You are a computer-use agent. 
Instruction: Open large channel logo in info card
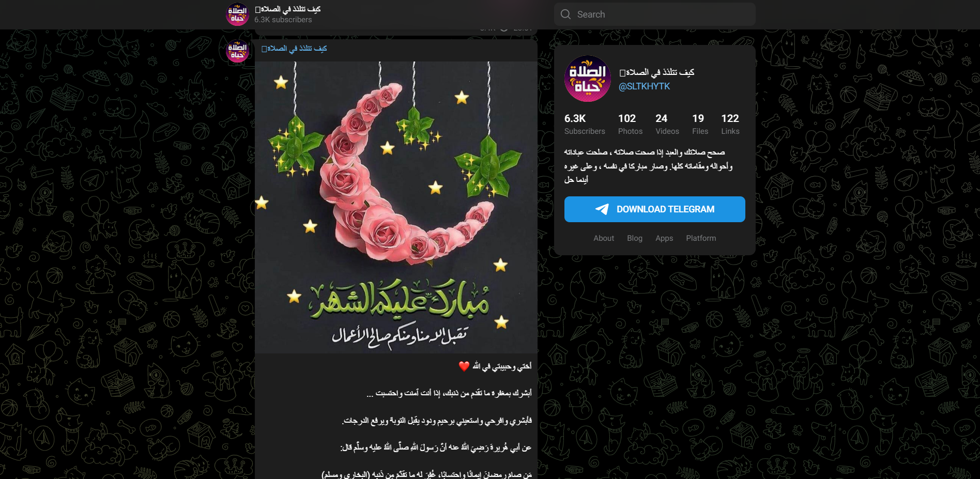(588, 79)
